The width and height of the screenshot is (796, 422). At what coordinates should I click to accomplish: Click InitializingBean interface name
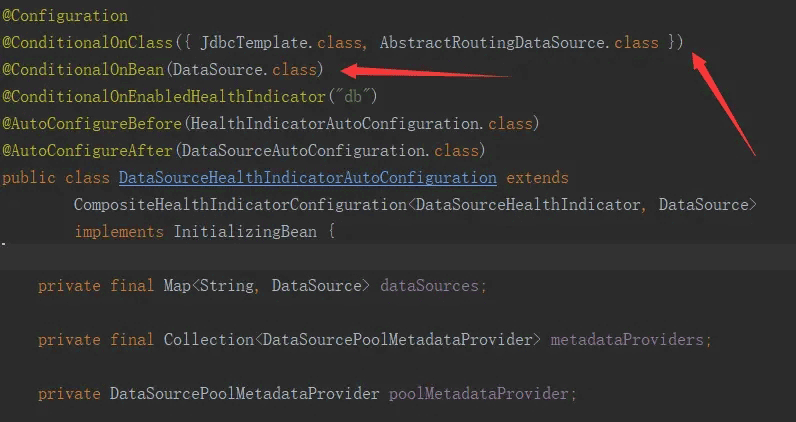tap(245, 232)
